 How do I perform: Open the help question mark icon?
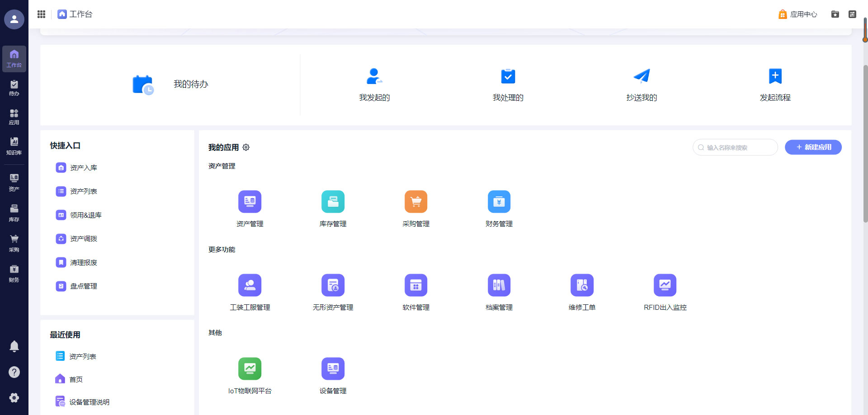coord(14,372)
